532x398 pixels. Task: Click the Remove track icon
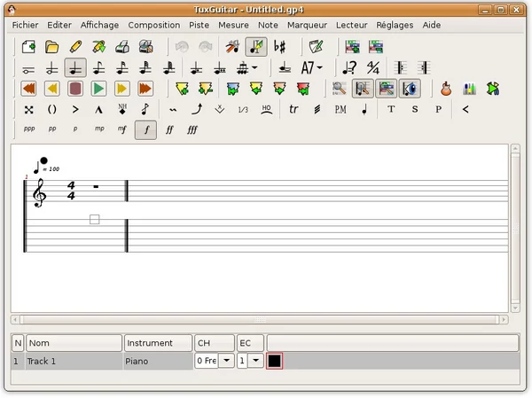[x=376, y=47]
